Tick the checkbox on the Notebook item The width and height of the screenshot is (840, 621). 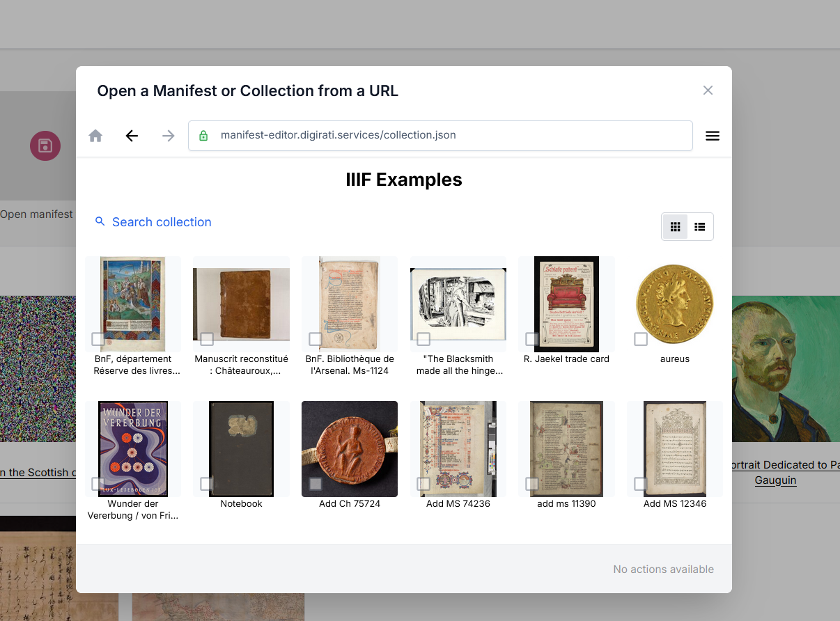[207, 483]
